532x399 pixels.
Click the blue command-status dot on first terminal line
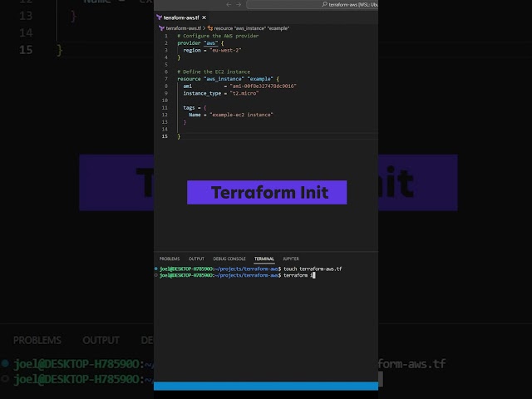(156, 268)
